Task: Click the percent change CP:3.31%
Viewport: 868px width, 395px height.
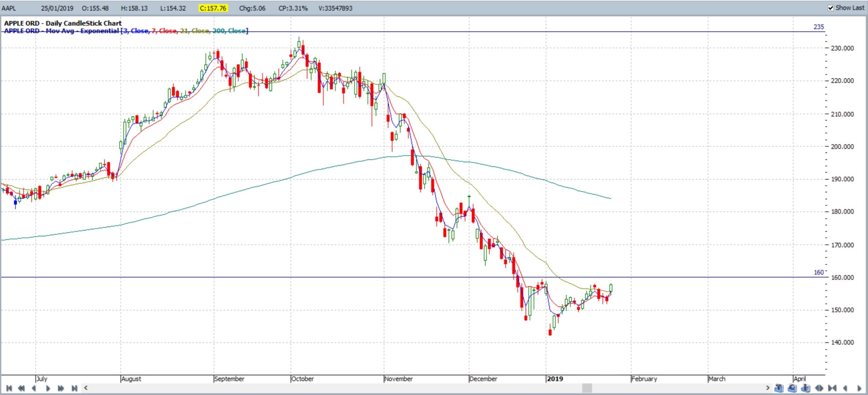Action: tap(293, 8)
